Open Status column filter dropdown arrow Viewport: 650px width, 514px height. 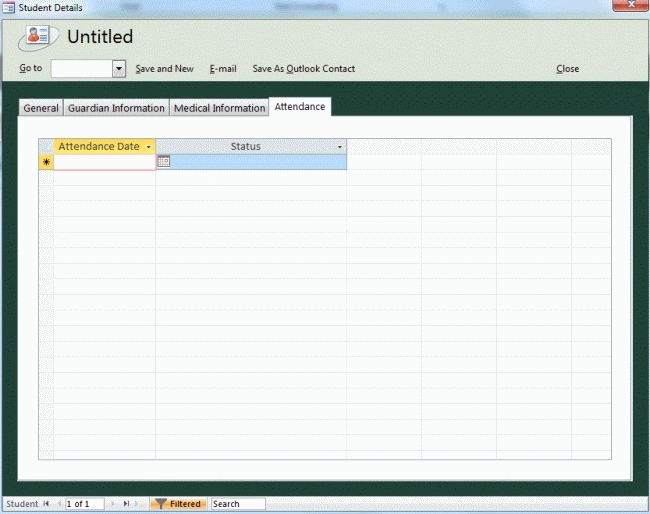[340, 147]
